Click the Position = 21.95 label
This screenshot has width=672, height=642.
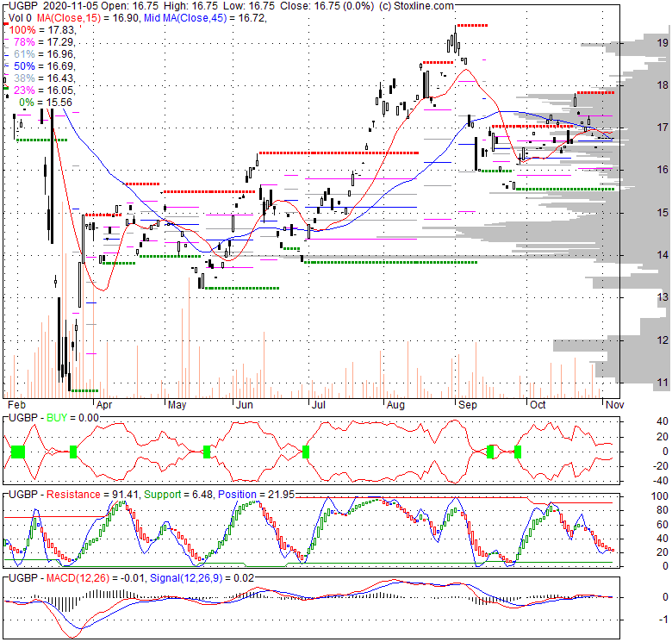pos(256,495)
